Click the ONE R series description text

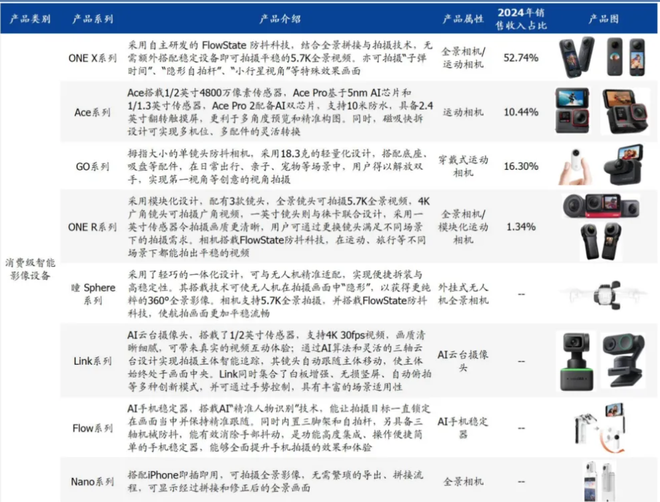tap(279, 227)
